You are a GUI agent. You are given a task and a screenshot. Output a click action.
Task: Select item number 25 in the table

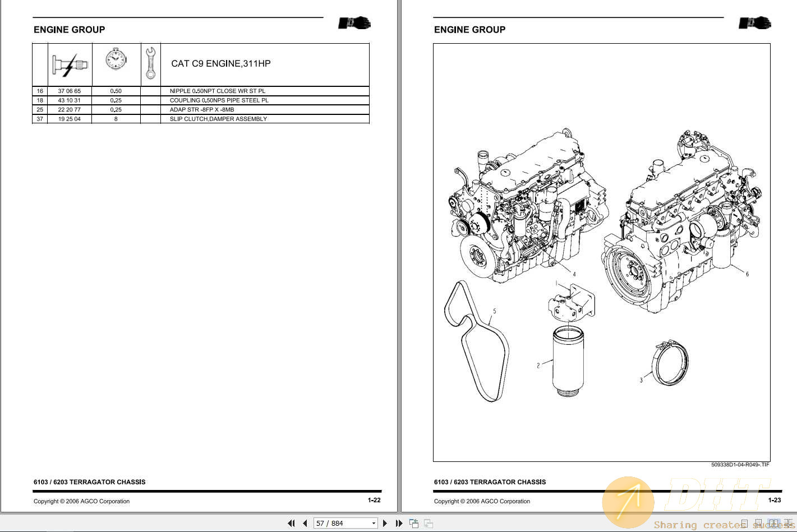(40, 110)
